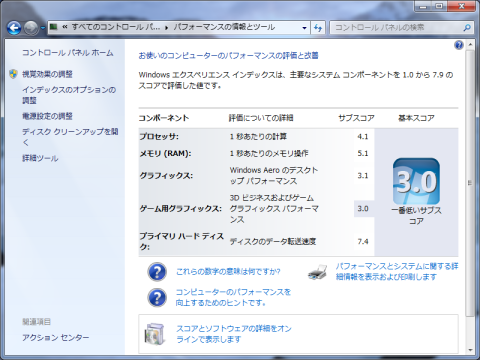This screenshot has width=480, height=360.
Task: Click the 一番低いサブスコア label
Action: (x=416, y=215)
